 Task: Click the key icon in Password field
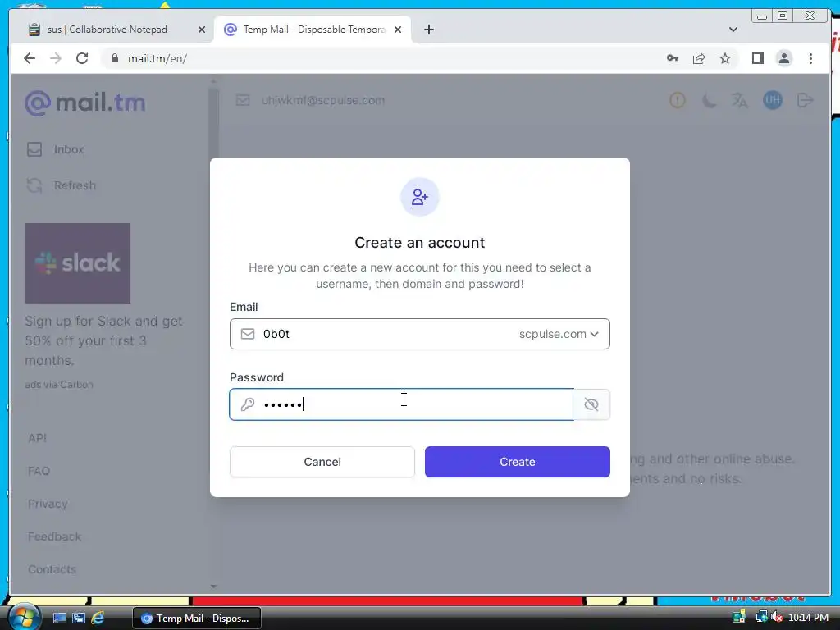pyautogui.click(x=247, y=404)
